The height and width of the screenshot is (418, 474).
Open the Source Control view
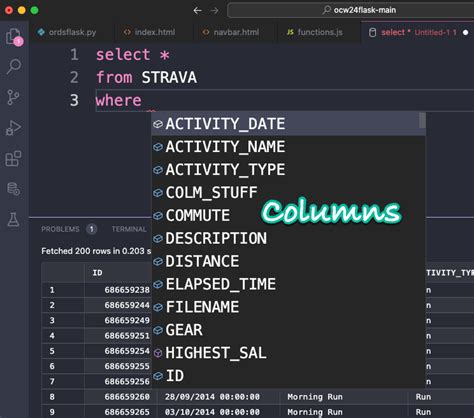(x=13, y=97)
